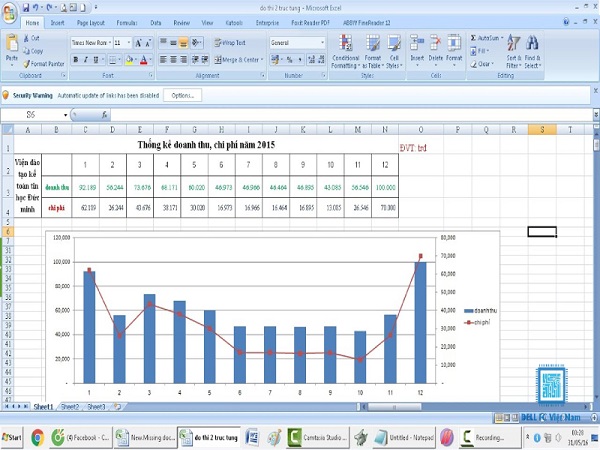Click the Insert cells icon

pos(417,48)
